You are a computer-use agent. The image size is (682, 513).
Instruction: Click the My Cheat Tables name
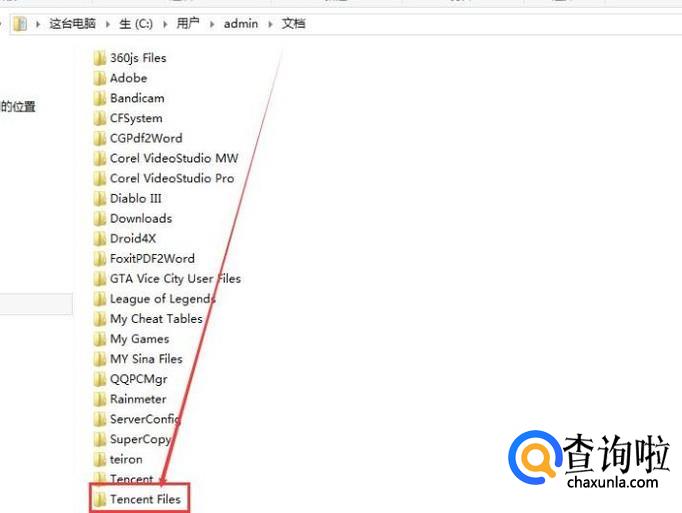click(x=156, y=319)
